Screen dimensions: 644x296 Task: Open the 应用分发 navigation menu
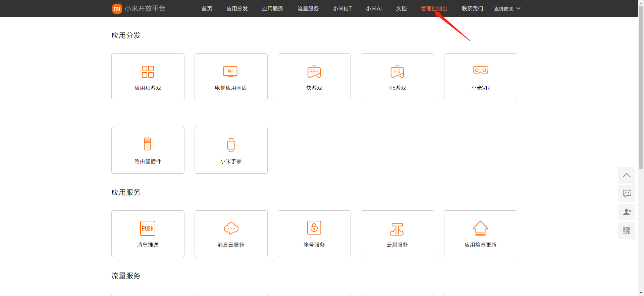pyautogui.click(x=237, y=9)
